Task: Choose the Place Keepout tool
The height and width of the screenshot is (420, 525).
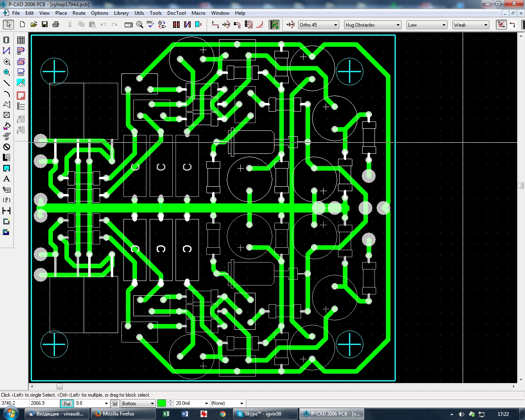Action: [x=7, y=147]
